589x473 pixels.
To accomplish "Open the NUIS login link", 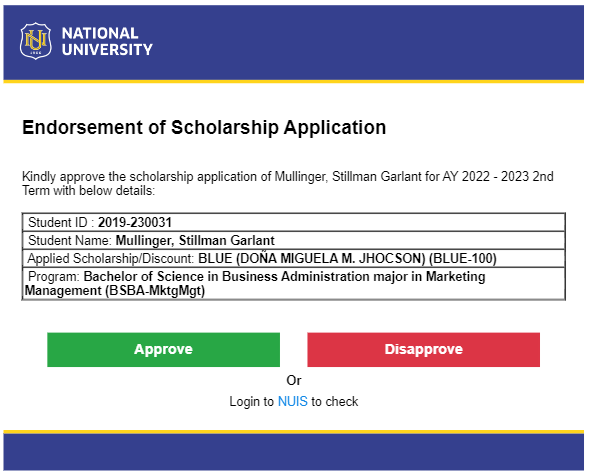I will (x=293, y=401).
